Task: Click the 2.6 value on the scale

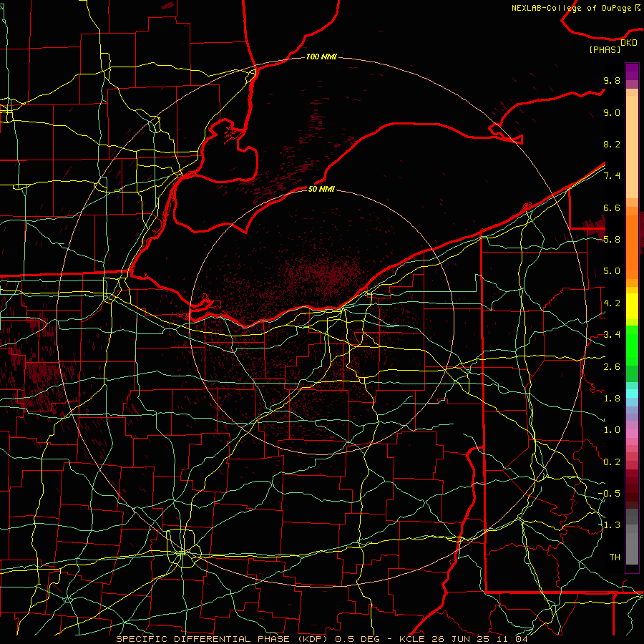Action: click(x=612, y=367)
